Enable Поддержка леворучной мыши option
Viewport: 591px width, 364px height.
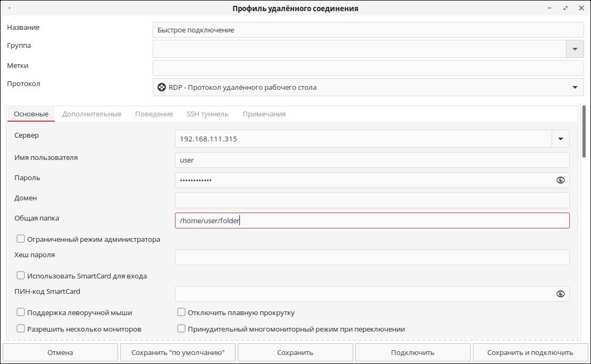pos(21,312)
